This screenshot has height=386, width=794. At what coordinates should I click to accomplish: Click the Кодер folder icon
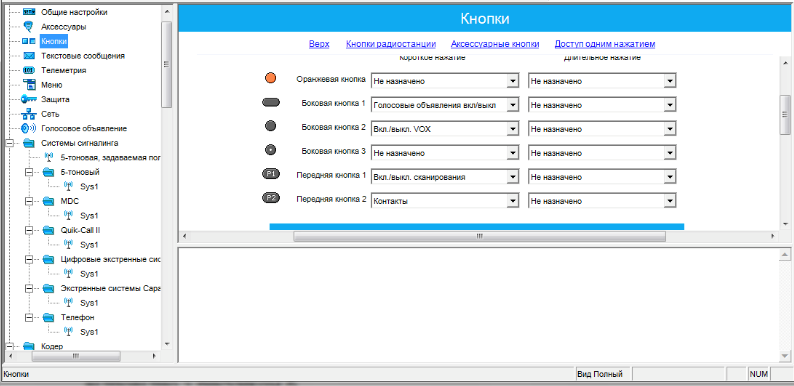[x=29, y=346]
